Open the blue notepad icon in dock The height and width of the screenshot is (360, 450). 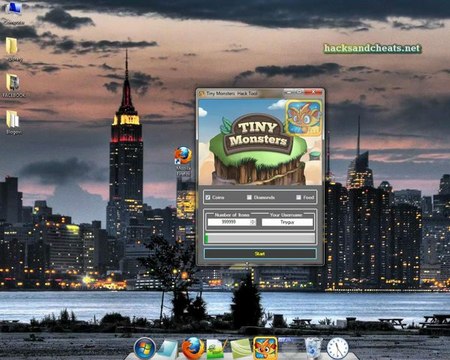(169, 349)
